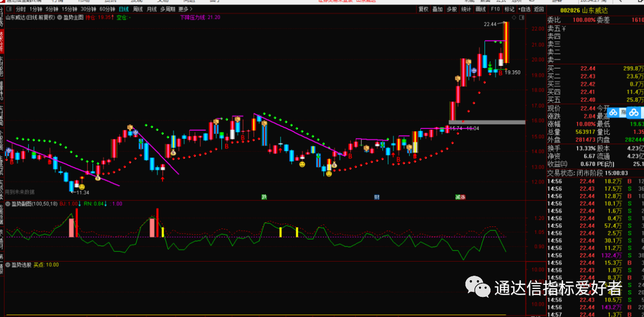Select the 5分钟 period tab
The width and height of the screenshot is (644, 317).
click(x=52, y=9)
